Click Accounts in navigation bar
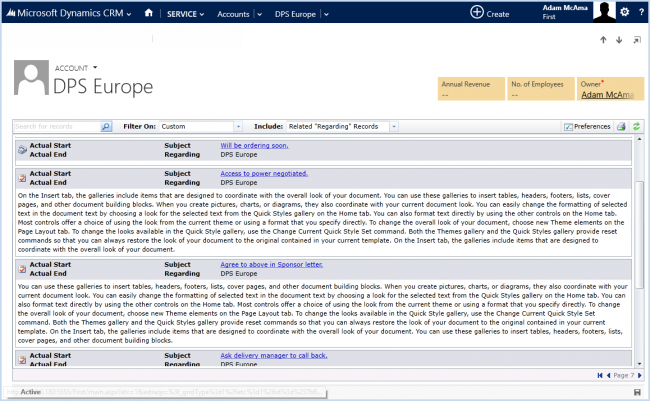 (x=233, y=14)
